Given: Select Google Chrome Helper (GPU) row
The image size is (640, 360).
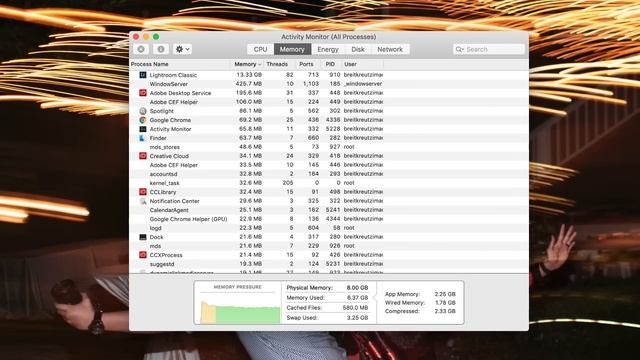Looking at the screenshot, I should coord(329,219).
